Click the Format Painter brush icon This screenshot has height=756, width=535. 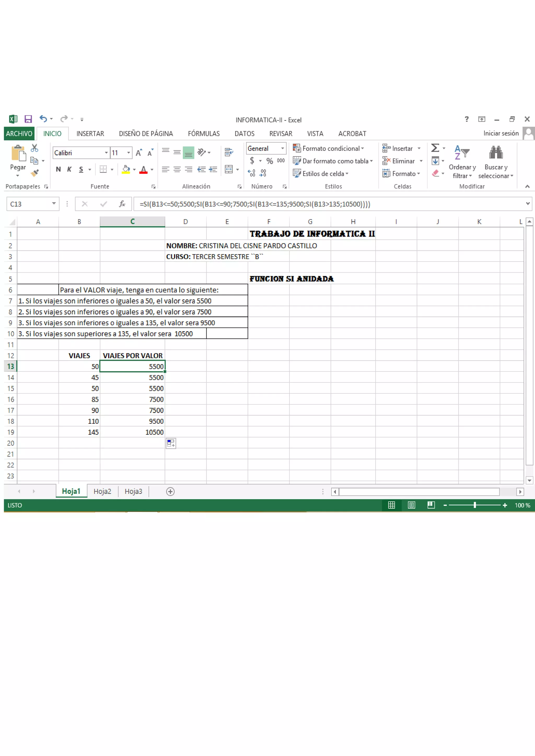coord(34,173)
